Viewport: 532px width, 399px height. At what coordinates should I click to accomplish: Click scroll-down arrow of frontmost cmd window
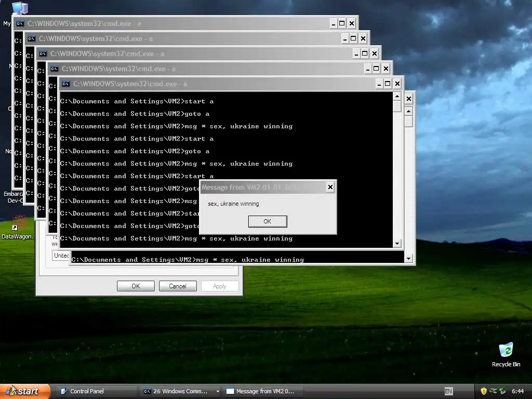coord(397,243)
